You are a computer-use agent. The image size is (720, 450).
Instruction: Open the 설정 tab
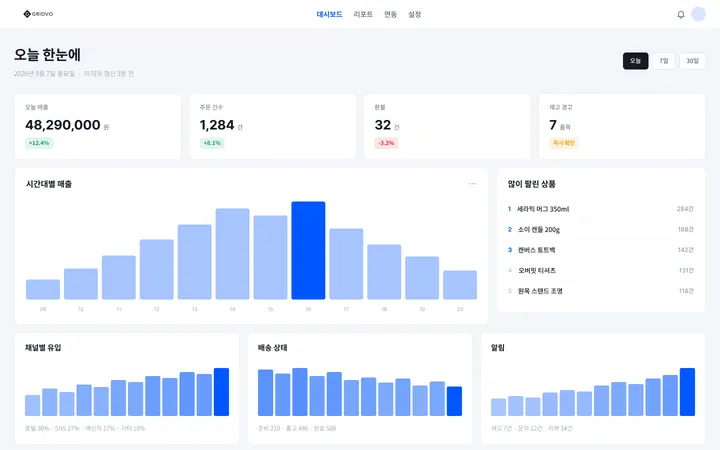tap(415, 14)
